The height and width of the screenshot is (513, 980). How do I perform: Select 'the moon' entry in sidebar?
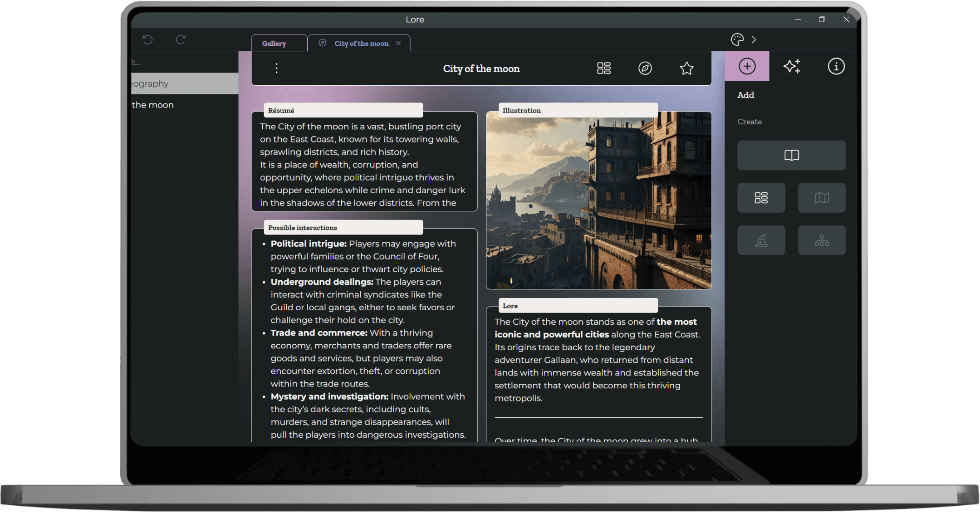tap(185, 105)
